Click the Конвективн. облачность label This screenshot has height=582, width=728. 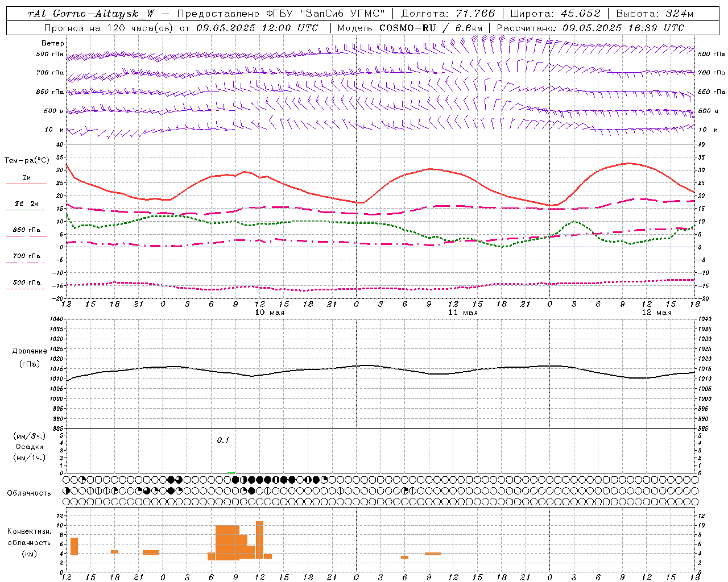[30, 537]
